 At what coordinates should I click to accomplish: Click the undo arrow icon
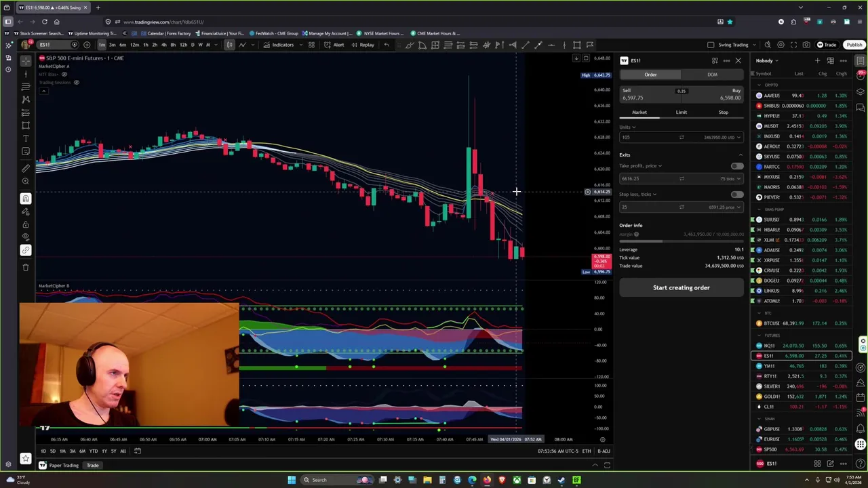[x=387, y=45]
